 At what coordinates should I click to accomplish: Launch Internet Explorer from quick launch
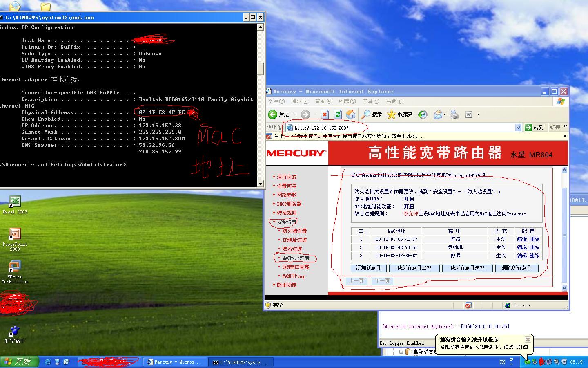click(47, 362)
